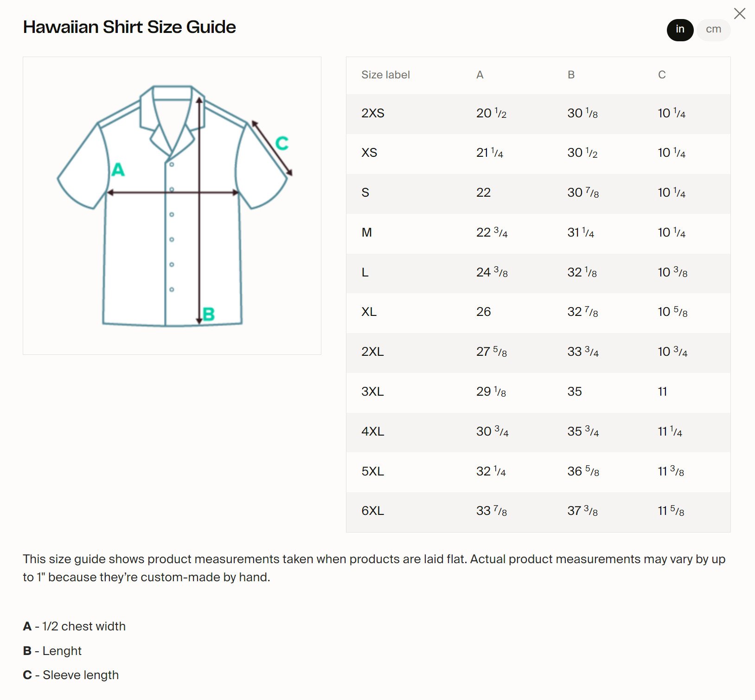Click column header B in table

point(571,75)
